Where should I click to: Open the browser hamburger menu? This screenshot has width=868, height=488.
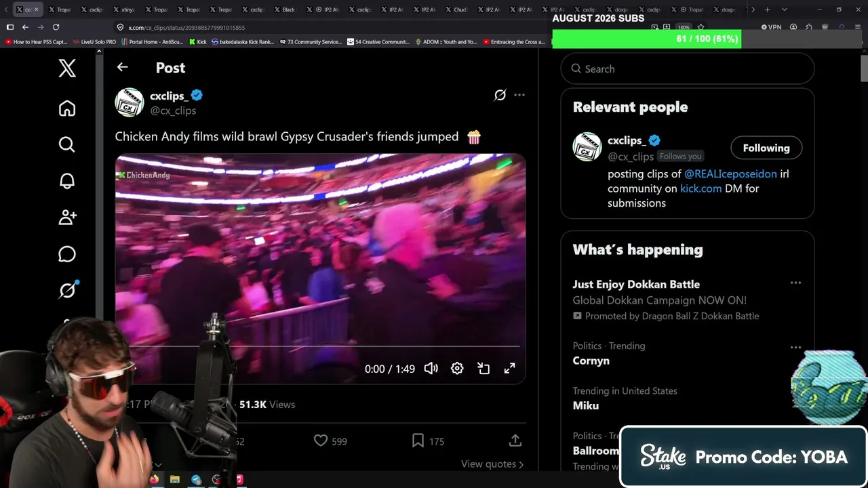(859, 27)
